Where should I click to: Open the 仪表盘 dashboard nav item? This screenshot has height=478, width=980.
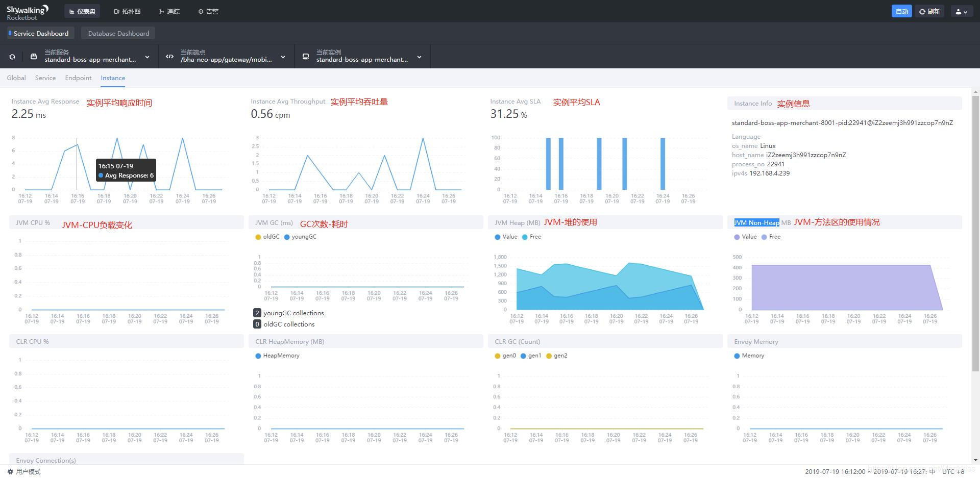pos(82,11)
